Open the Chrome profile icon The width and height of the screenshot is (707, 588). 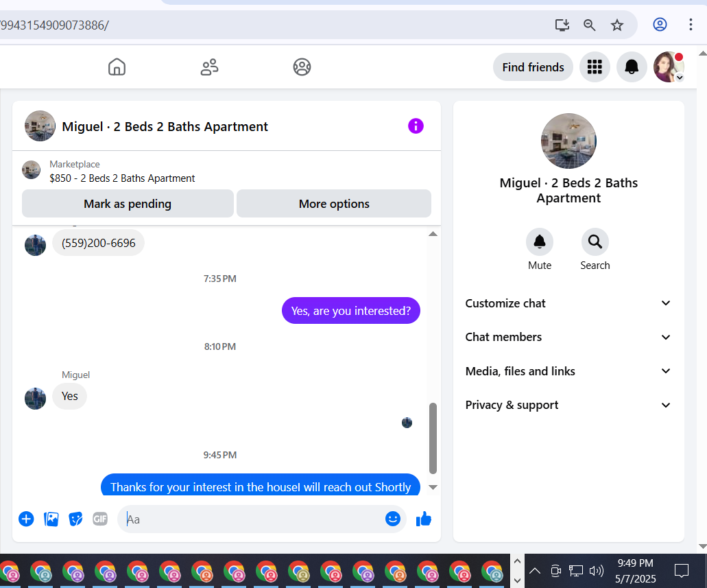click(x=660, y=25)
